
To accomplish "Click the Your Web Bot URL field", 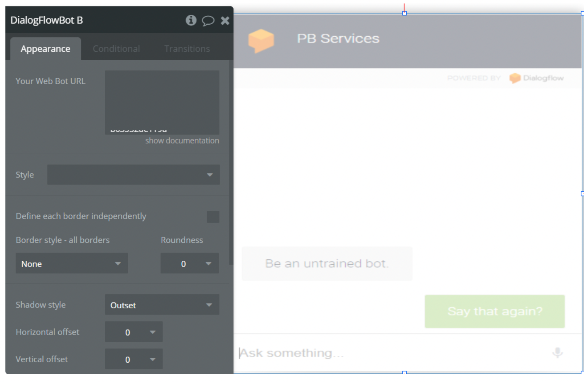I will coord(162,102).
